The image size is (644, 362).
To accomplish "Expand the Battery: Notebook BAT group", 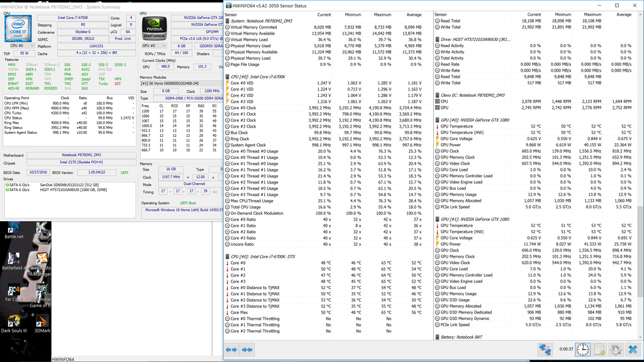I will [437, 337].
